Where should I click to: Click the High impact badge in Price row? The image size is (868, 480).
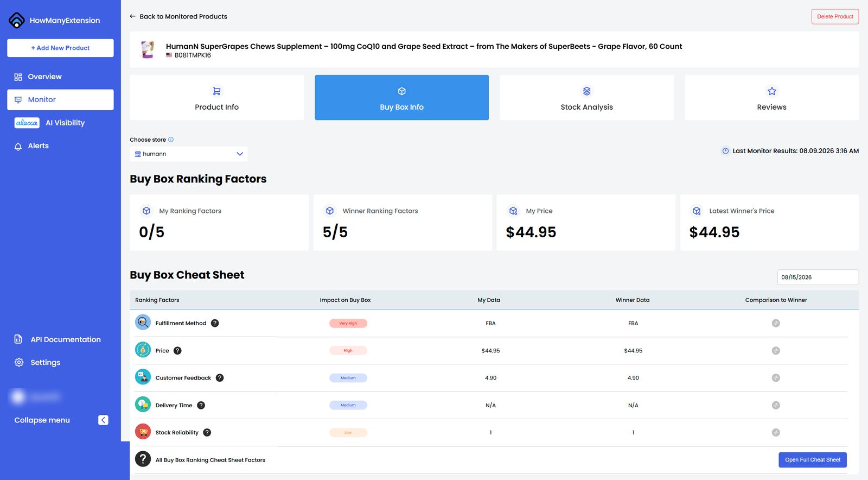(x=348, y=351)
